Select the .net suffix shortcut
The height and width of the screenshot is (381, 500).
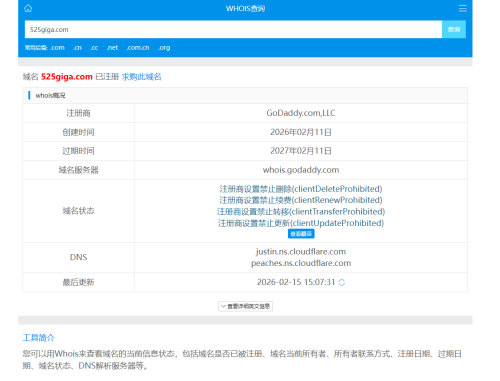pyautogui.click(x=112, y=48)
